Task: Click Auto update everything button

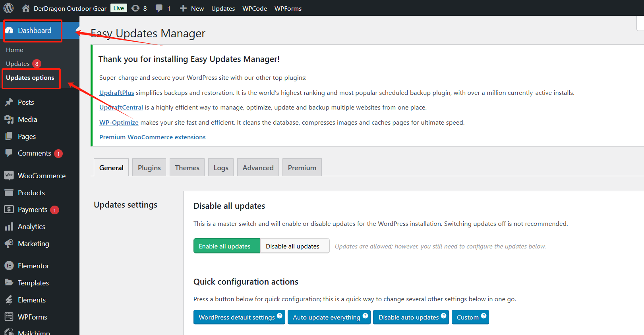Action: (x=329, y=317)
